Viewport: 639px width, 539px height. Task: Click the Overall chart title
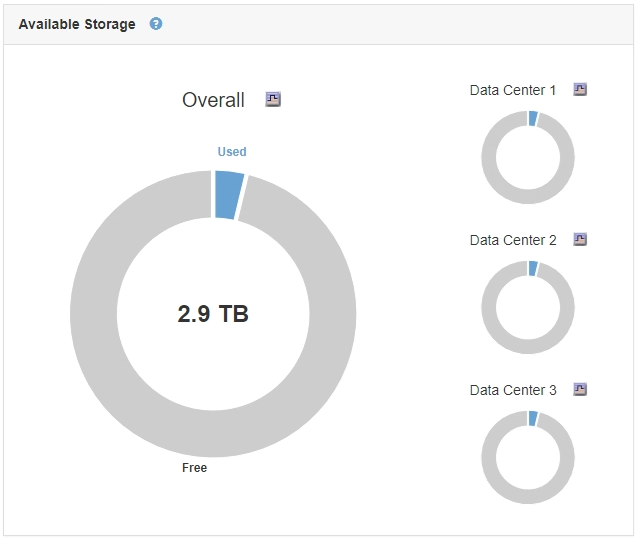213,100
